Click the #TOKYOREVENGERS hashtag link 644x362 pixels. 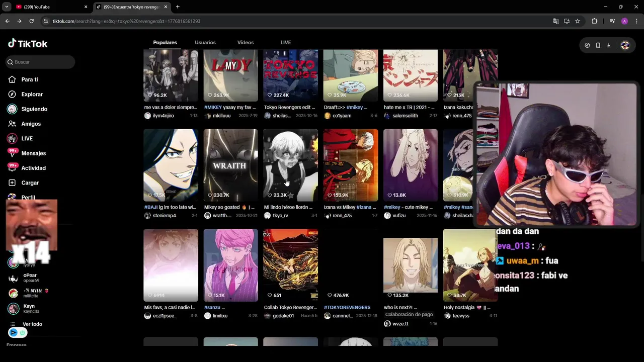click(347, 307)
